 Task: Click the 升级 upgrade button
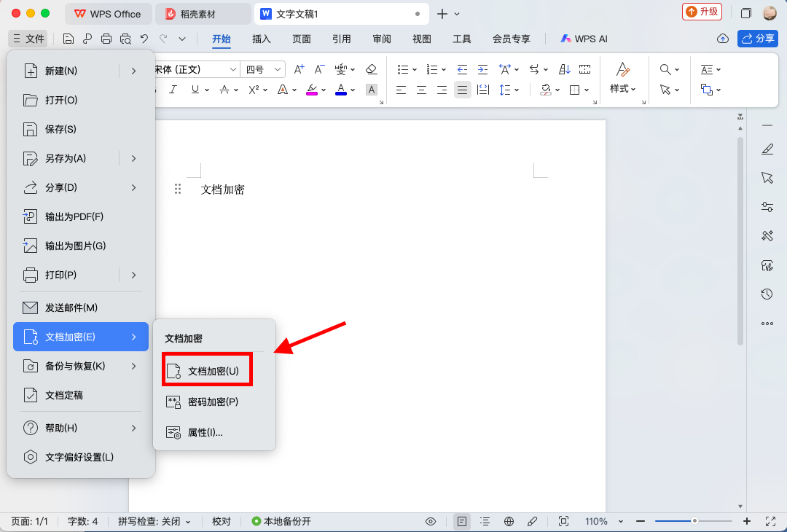702,12
